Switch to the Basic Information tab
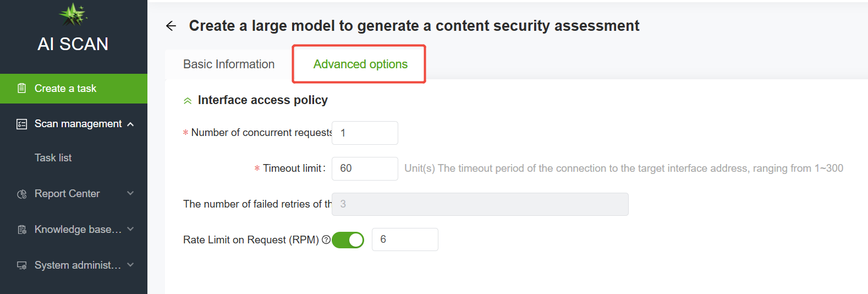 229,64
